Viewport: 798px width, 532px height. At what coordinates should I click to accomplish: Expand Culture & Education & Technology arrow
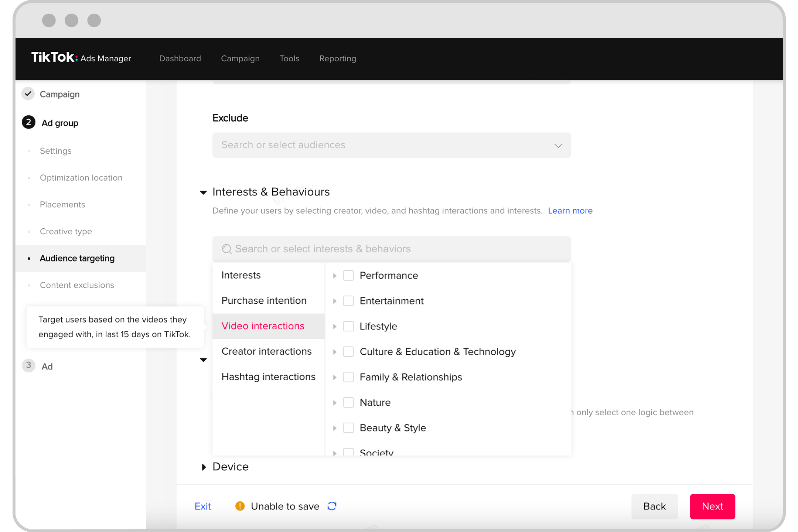click(x=334, y=352)
